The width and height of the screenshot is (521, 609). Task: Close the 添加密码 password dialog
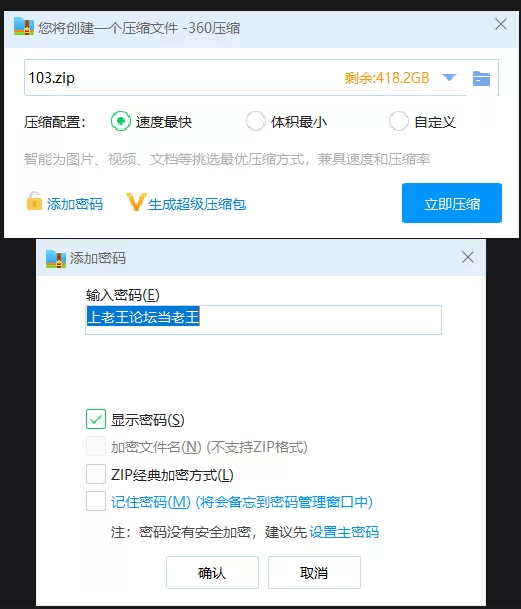tap(467, 257)
